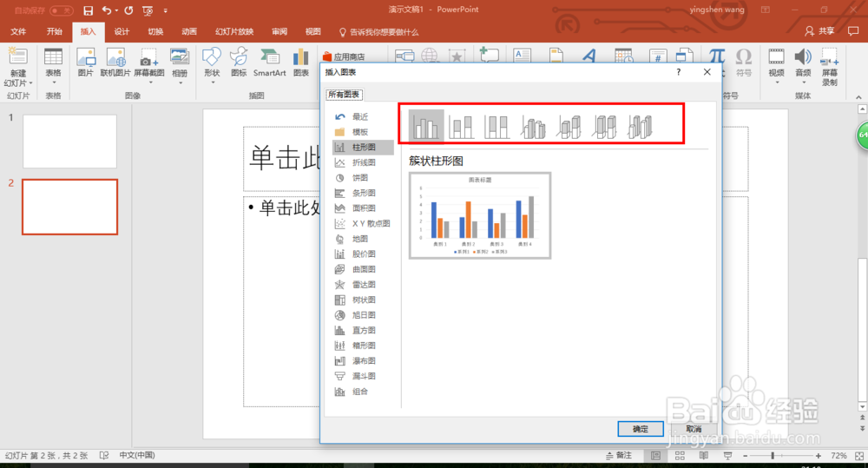The image size is (868, 468).
Task: Expand the 新建幻灯片 New Slide dropdown
Action: pos(18,82)
